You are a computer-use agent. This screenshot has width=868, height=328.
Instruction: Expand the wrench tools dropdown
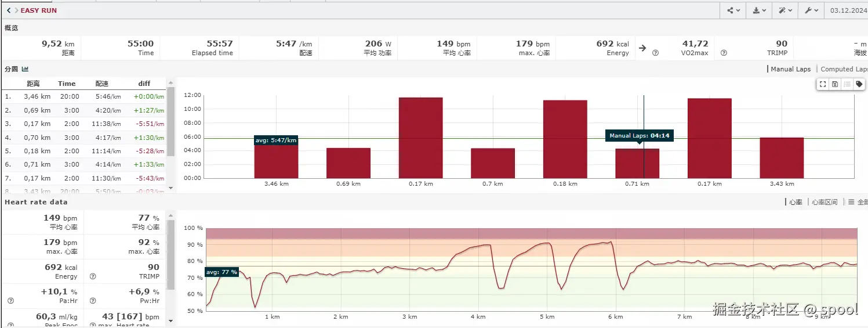[811, 10]
